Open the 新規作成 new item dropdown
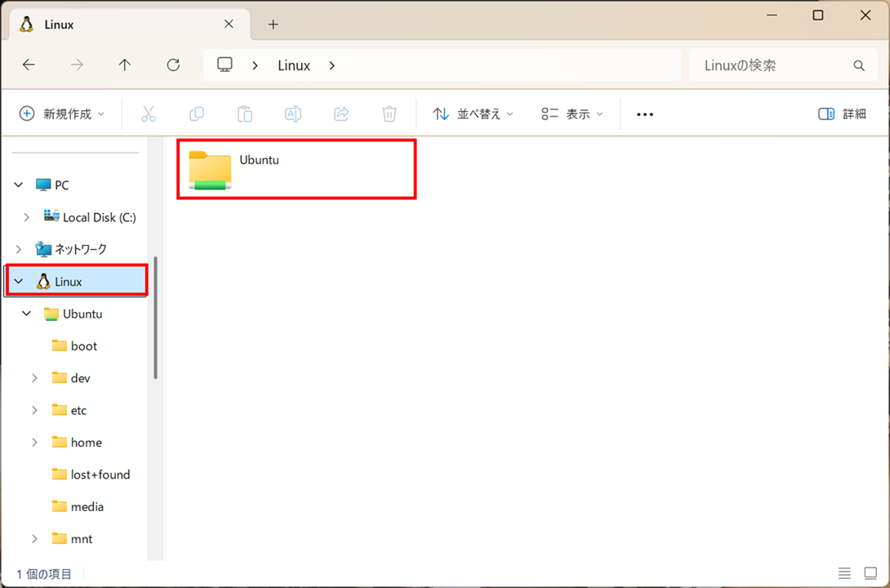 (x=62, y=114)
